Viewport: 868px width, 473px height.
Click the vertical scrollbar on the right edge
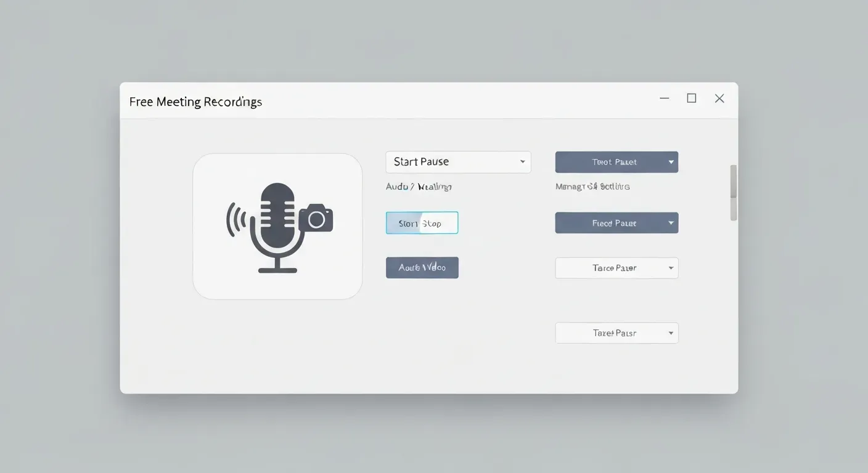pos(733,191)
